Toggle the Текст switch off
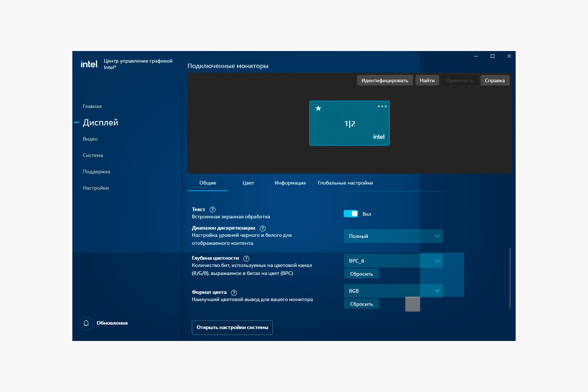This screenshot has width=588, height=392. coord(351,214)
